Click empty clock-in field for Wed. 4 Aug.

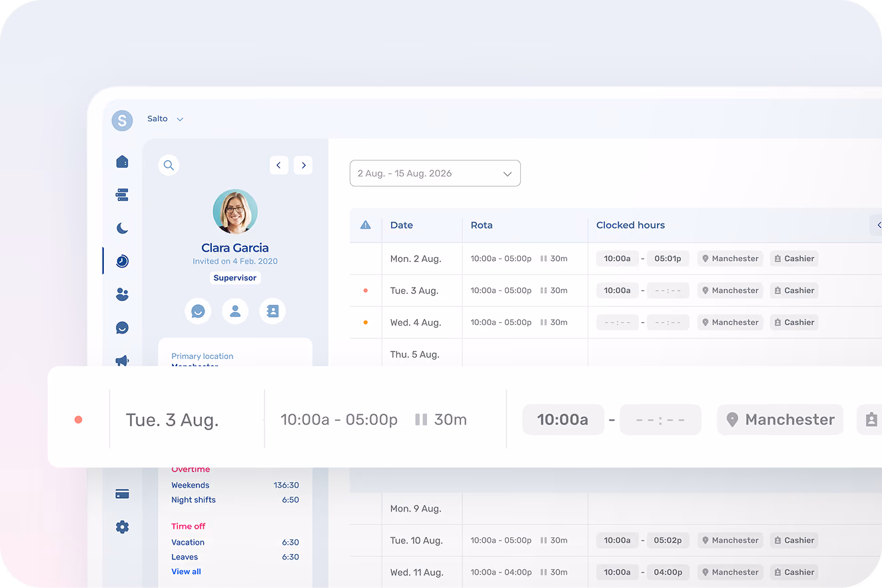click(x=617, y=322)
